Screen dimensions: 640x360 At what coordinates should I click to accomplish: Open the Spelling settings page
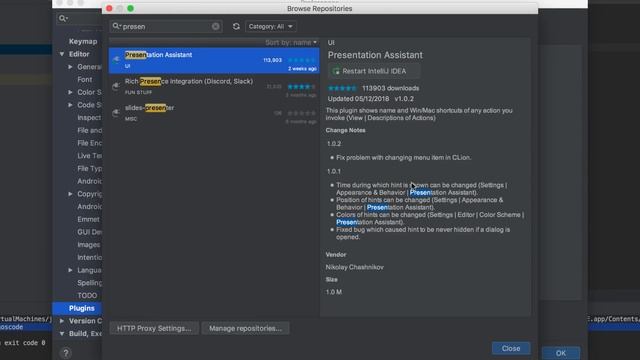pyautogui.click(x=89, y=283)
